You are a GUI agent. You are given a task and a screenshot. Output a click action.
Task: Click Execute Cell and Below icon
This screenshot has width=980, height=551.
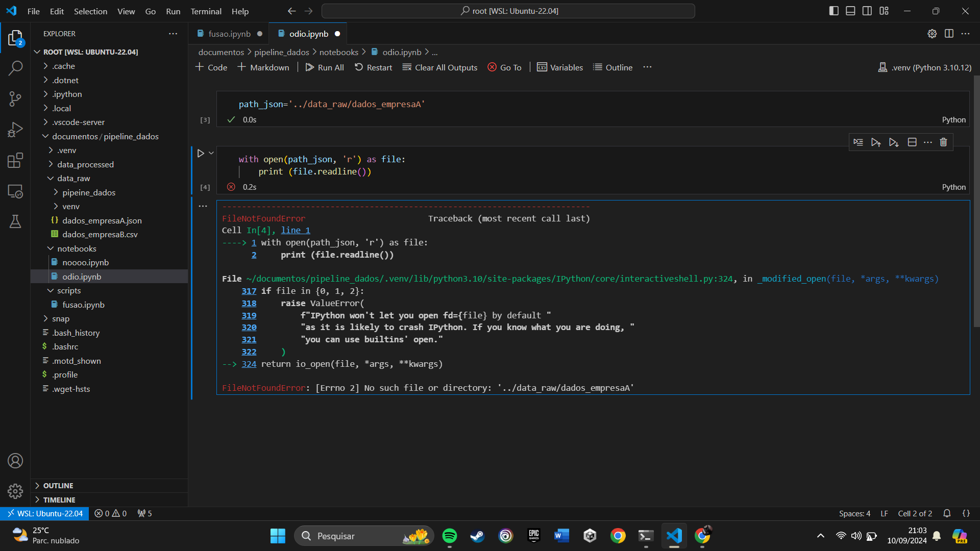(894, 142)
